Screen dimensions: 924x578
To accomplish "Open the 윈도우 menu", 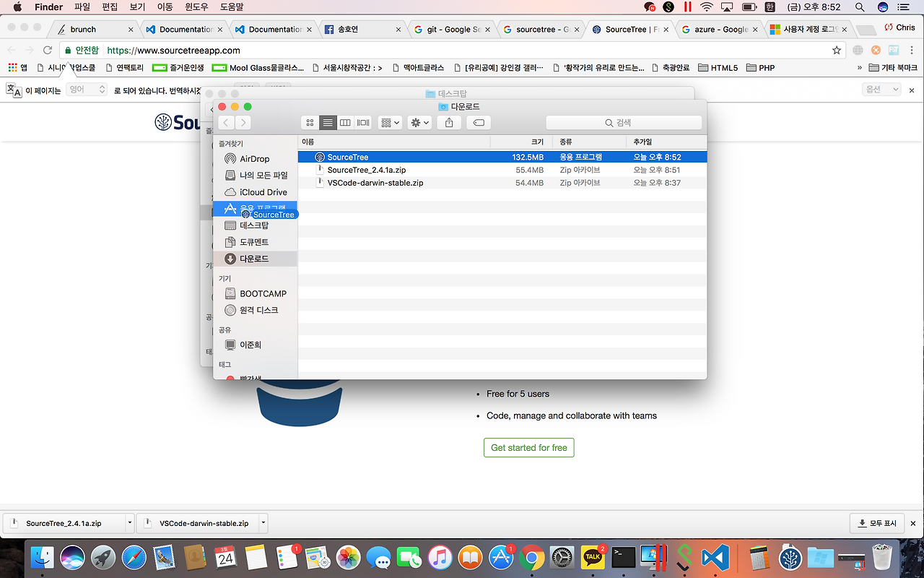I will [196, 7].
